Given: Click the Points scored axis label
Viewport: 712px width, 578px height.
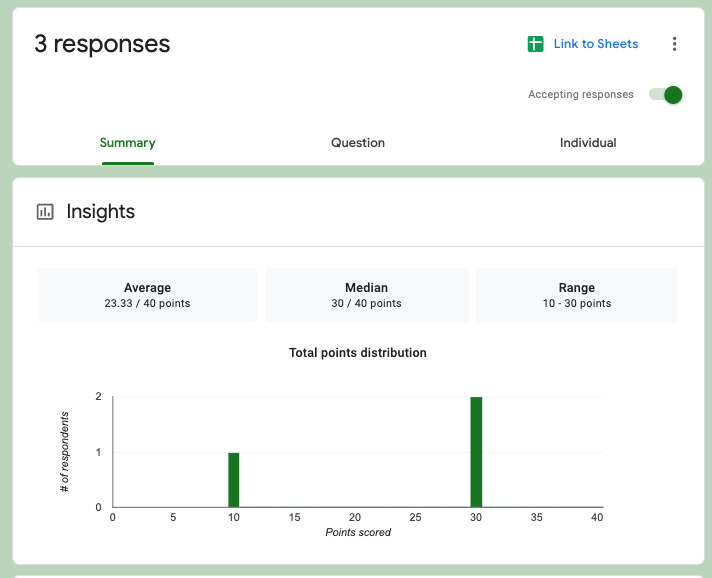Looking at the screenshot, I should tap(358, 532).
